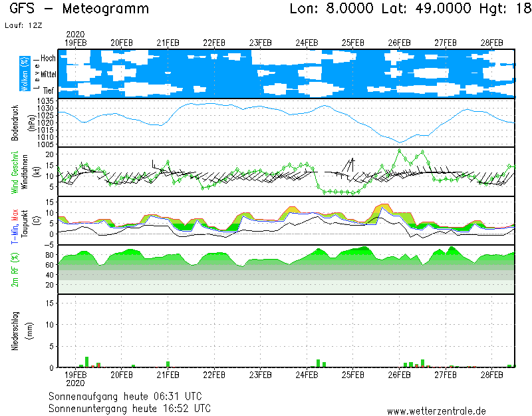The width and height of the screenshot is (532, 416).
Task: Select the 1005 pressure axis value
Action: 45,144
